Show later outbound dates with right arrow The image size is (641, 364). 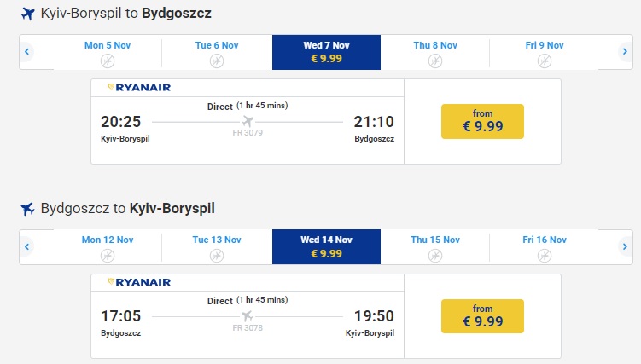click(x=624, y=52)
